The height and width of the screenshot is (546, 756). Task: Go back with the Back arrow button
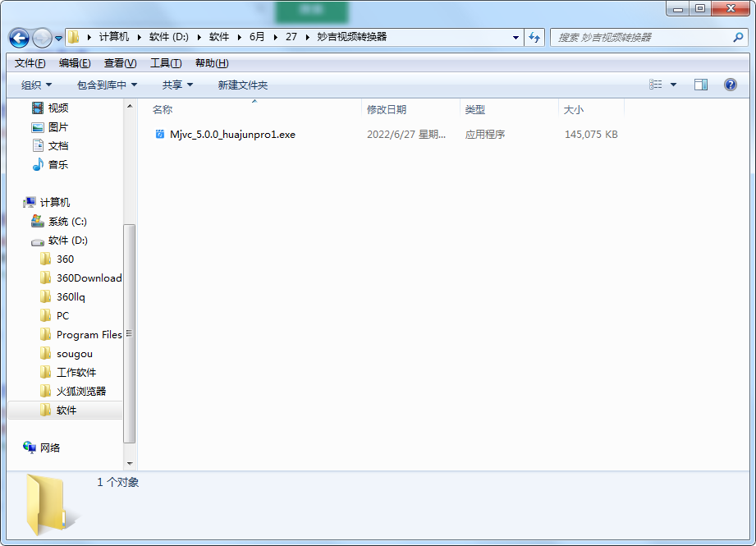[x=19, y=38]
